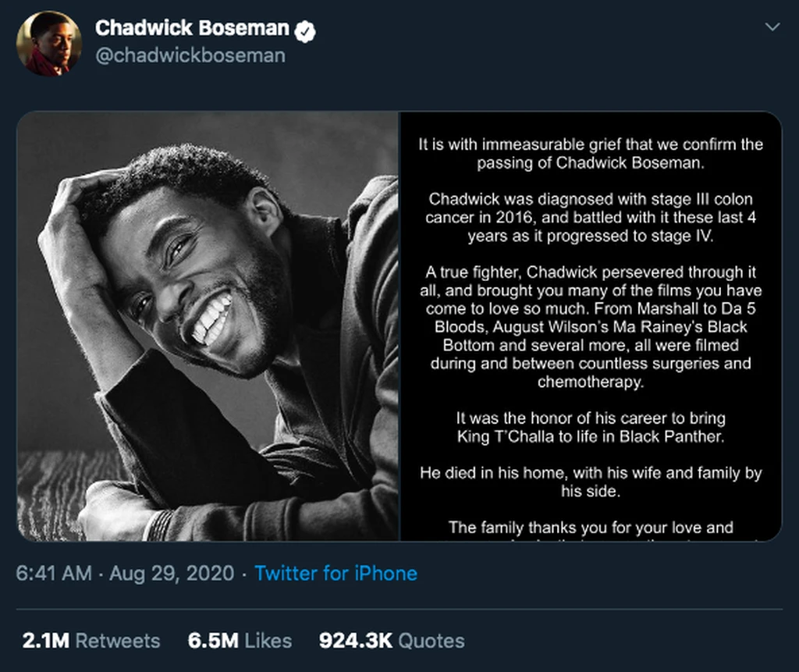Click the 6:41 AM timestamp
Screen dimensions: 799x672
54,573
